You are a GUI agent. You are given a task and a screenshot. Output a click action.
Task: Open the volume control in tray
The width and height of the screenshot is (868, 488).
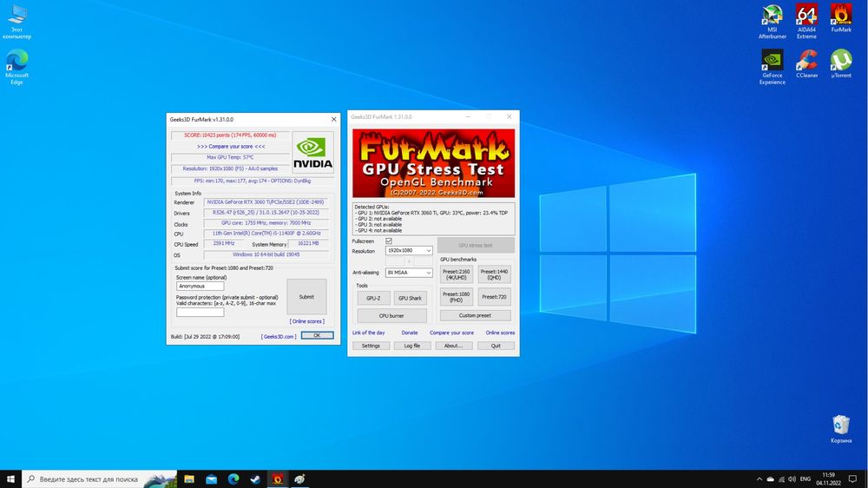point(792,479)
